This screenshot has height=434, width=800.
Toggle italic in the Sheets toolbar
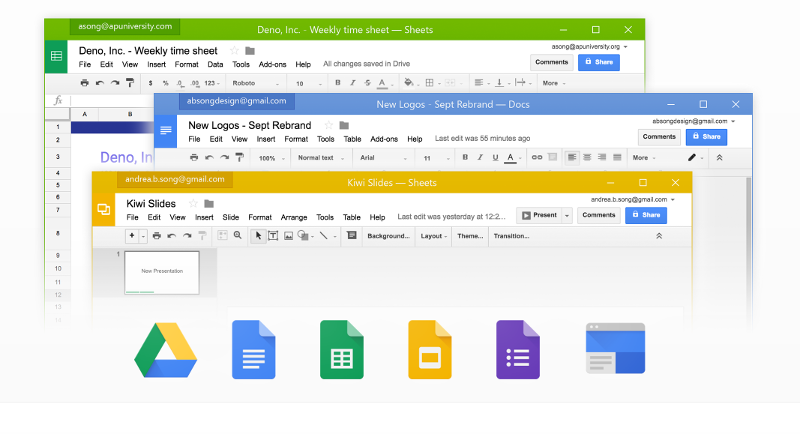353,83
